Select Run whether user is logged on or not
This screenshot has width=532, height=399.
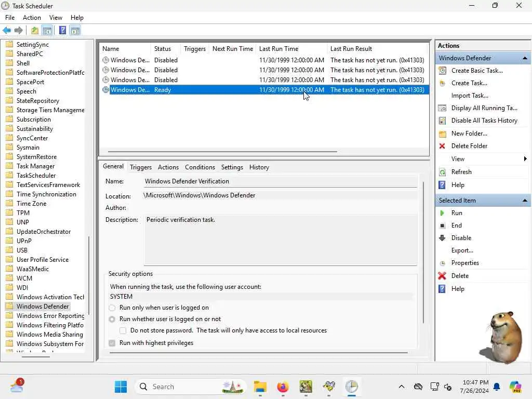click(x=112, y=320)
